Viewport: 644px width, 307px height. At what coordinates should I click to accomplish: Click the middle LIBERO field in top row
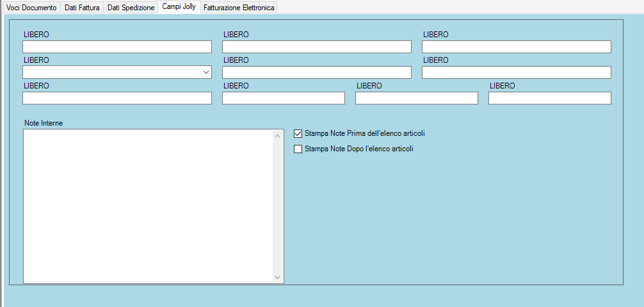click(x=317, y=47)
